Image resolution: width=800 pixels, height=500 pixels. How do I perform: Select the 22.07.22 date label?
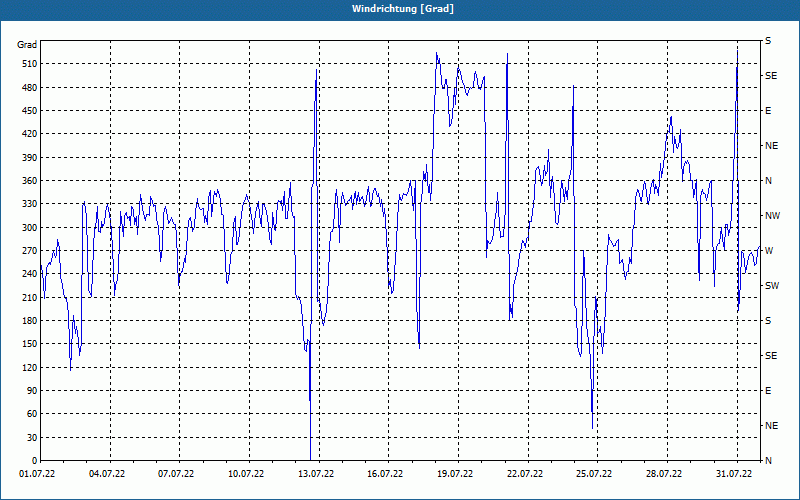click(x=525, y=474)
